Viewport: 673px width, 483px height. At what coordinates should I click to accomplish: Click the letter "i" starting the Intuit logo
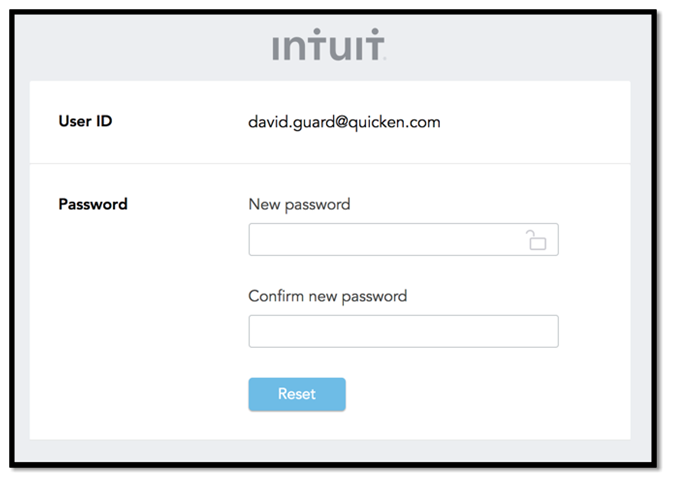277,48
